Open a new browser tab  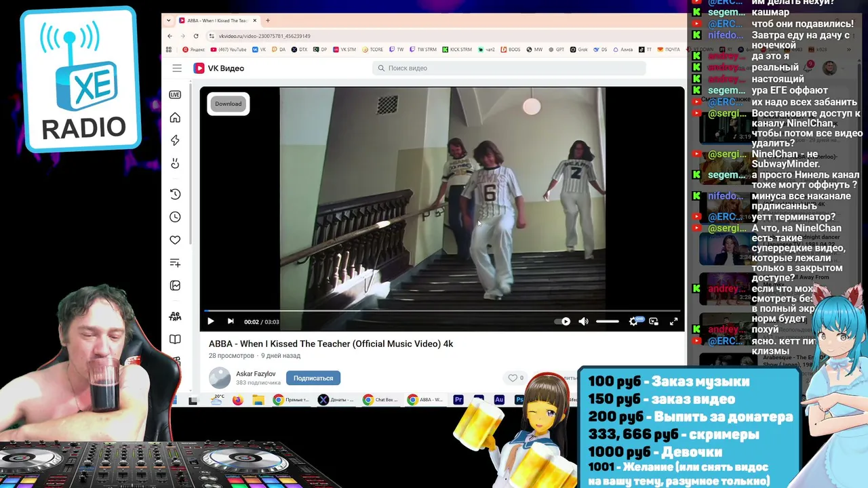pos(268,20)
